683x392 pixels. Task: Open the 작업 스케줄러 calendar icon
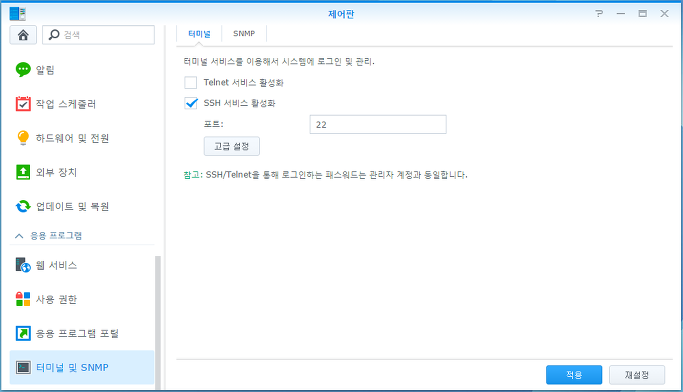pos(23,104)
